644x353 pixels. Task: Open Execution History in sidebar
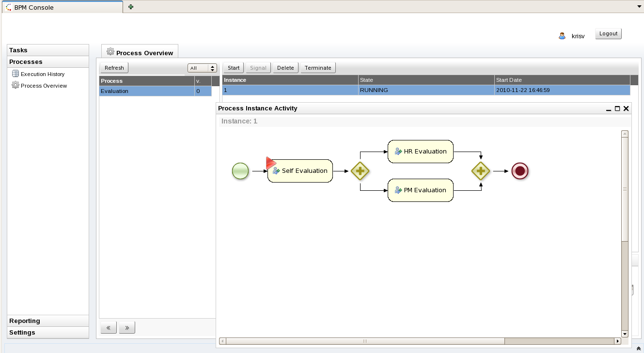(42, 74)
